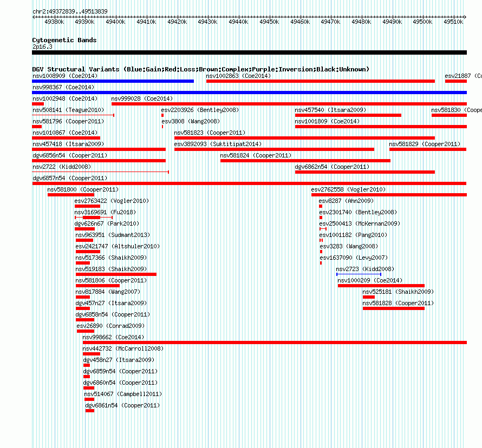482x448 pixels.
Task: Click esv2500413 (McKernan2009) variant label
Action: 360,223
